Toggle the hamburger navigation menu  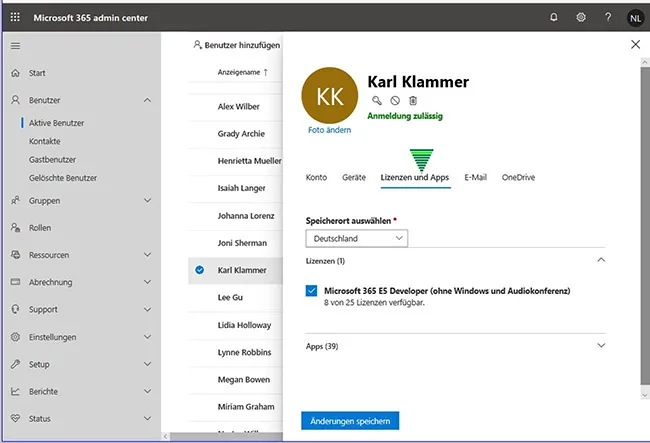15,46
